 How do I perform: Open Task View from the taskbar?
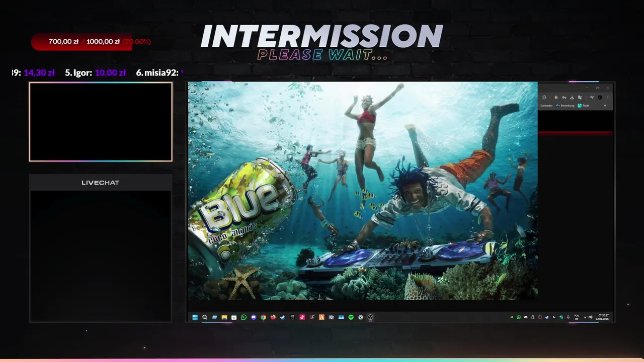(214, 317)
